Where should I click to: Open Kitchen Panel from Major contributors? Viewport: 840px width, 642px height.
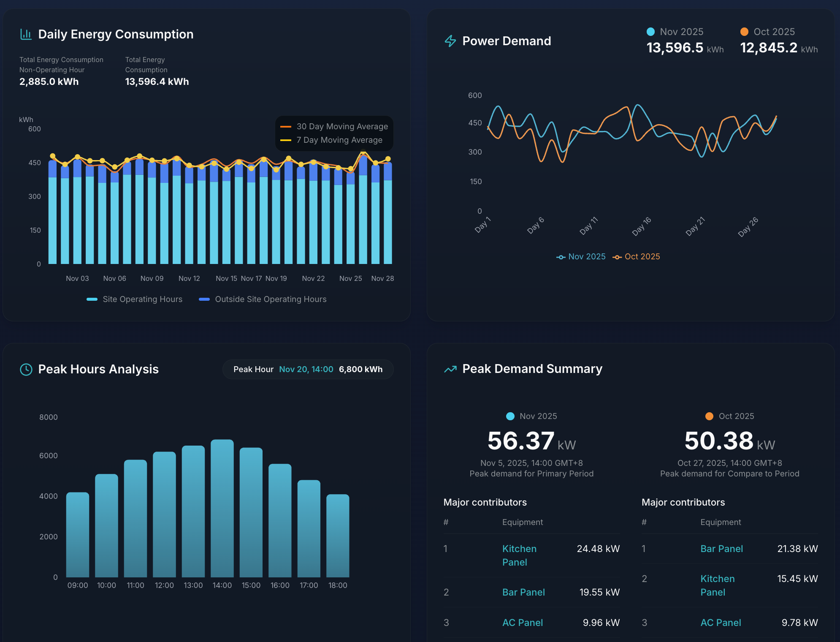[x=519, y=555]
